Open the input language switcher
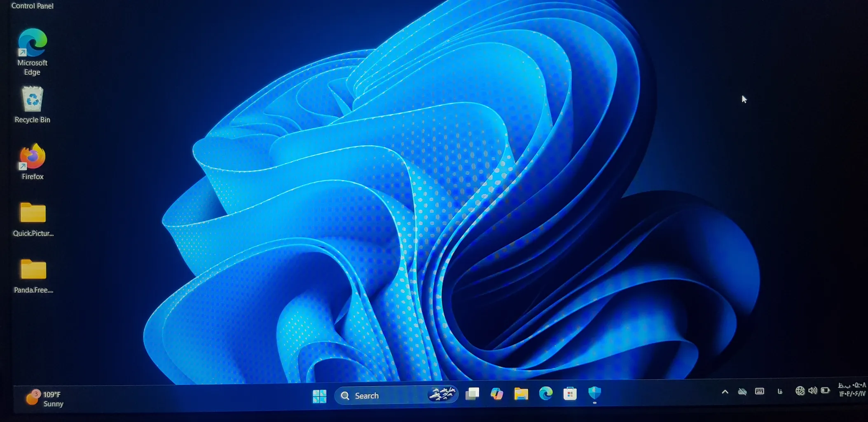 (780, 391)
